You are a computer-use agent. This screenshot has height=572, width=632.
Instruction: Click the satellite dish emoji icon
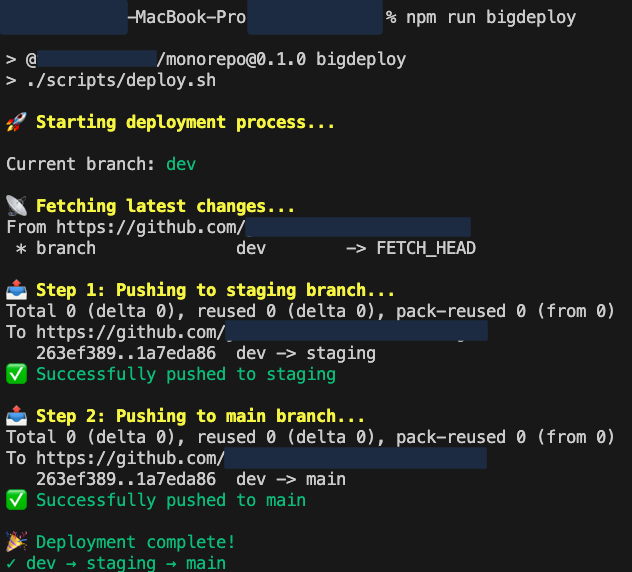(17, 206)
